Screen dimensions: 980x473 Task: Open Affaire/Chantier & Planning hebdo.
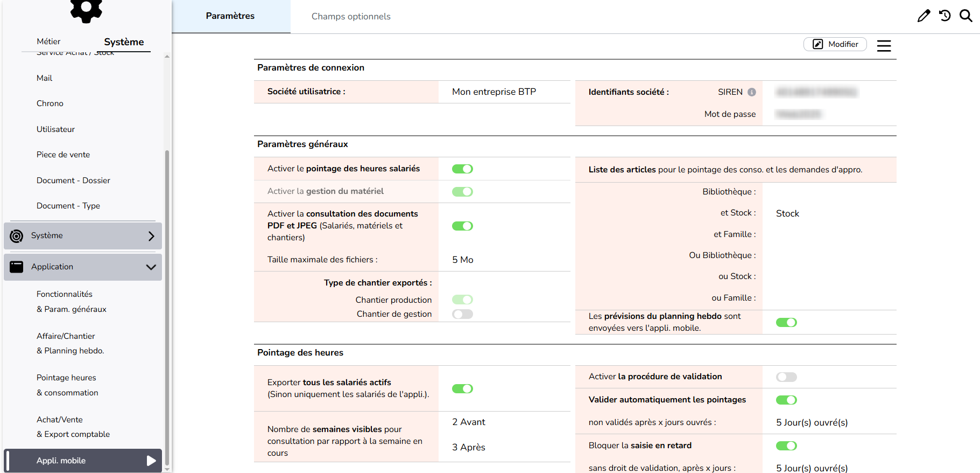70,343
